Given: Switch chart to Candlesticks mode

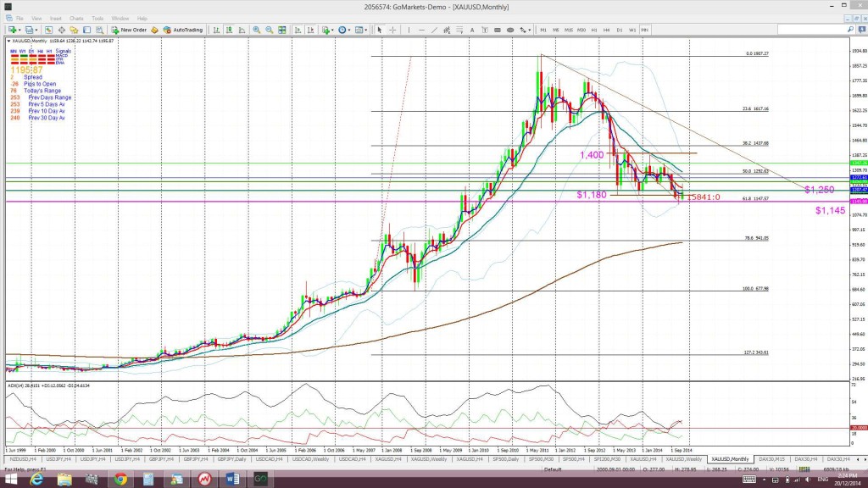Looking at the screenshot, I should tap(229, 30).
